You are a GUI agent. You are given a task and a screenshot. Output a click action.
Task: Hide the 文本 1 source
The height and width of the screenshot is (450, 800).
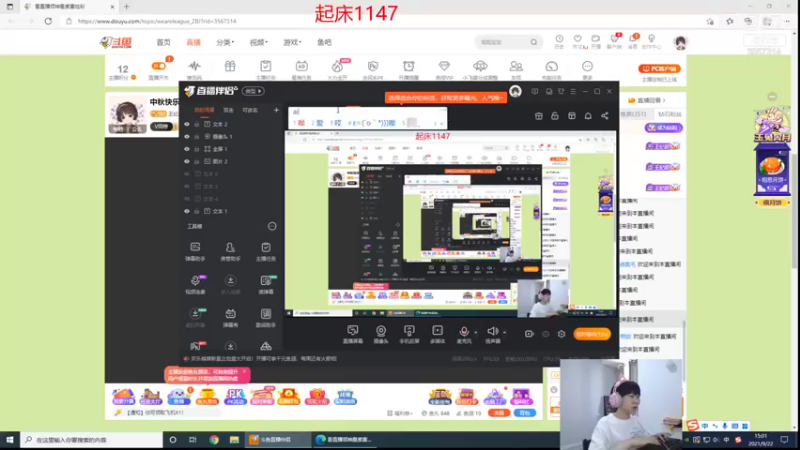coord(187,211)
